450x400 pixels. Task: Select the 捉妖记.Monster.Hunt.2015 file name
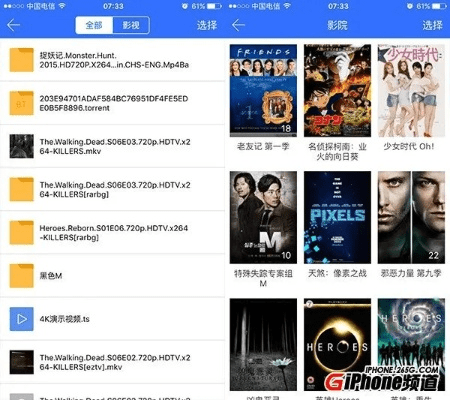pyautogui.click(x=114, y=60)
